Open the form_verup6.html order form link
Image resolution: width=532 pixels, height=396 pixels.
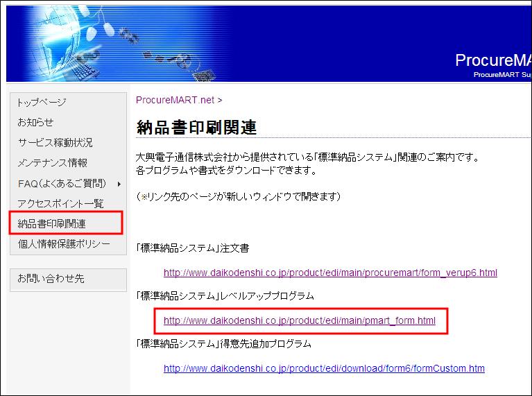330,273
